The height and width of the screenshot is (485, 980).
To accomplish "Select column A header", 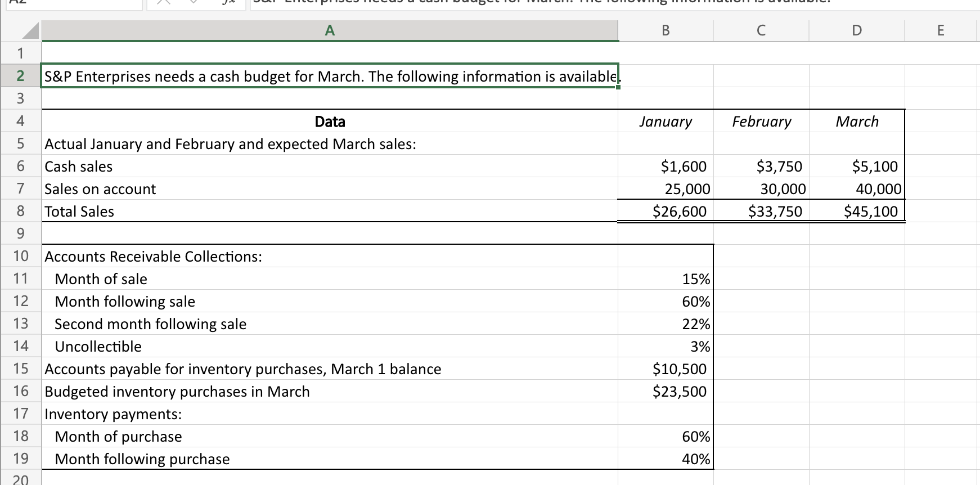I will click(x=330, y=30).
